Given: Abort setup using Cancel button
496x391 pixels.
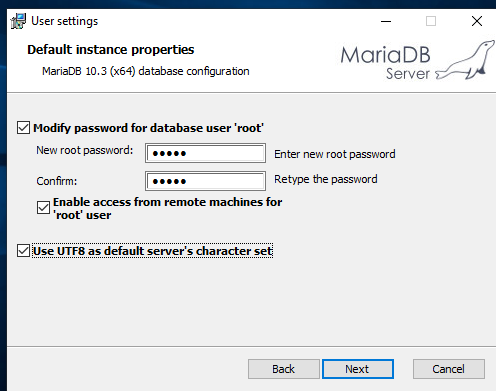Looking at the screenshot, I should coord(449,369).
